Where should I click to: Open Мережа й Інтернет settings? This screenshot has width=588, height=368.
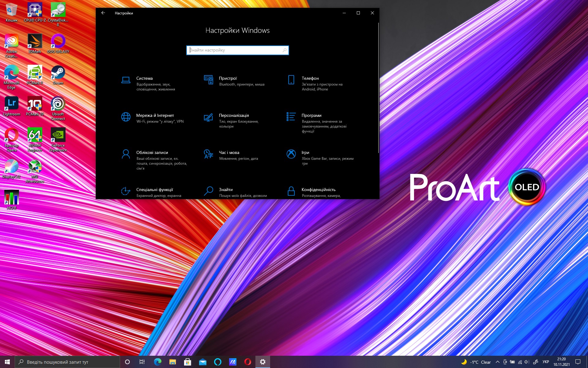tap(155, 116)
